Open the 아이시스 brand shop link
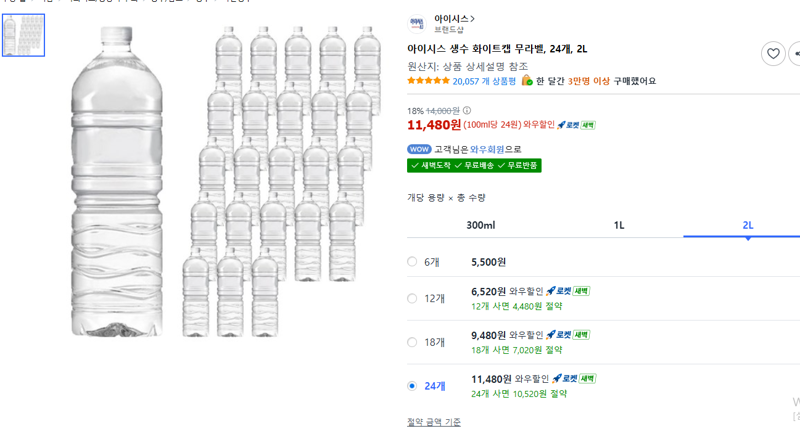Screen dimensions: 800x434 pos(454,19)
